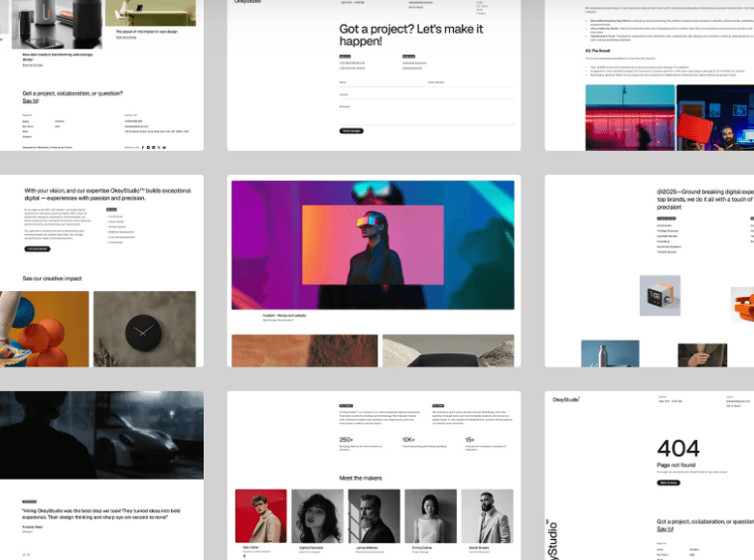Screen dimensions: 754x560
Task: Click the '250+' statistic
Action: 347,439
